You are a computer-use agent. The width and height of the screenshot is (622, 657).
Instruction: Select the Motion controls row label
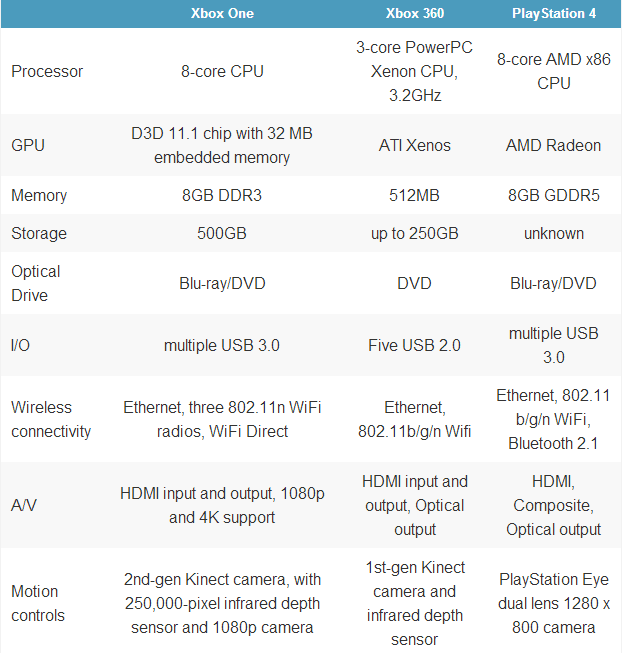(38, 603)
